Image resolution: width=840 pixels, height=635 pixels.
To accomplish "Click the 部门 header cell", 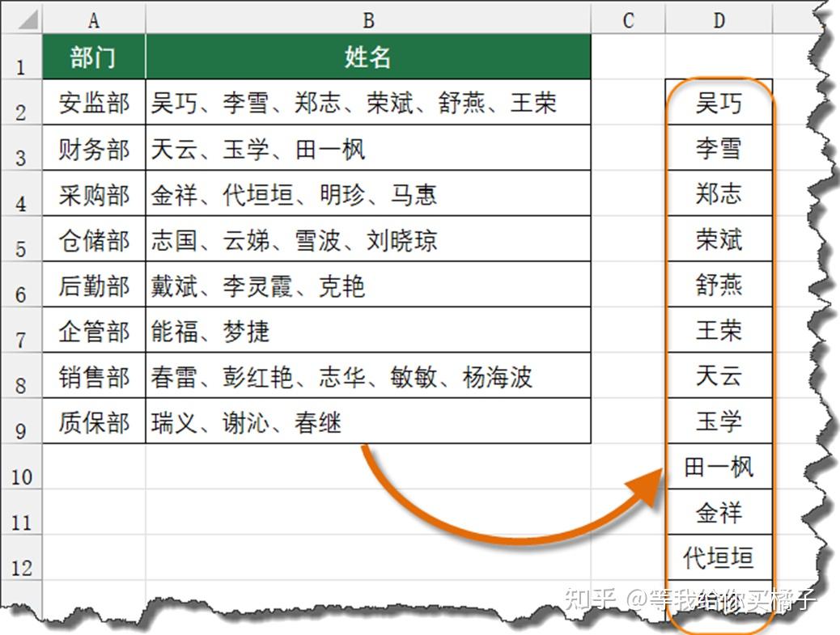I will pos(94,57).
